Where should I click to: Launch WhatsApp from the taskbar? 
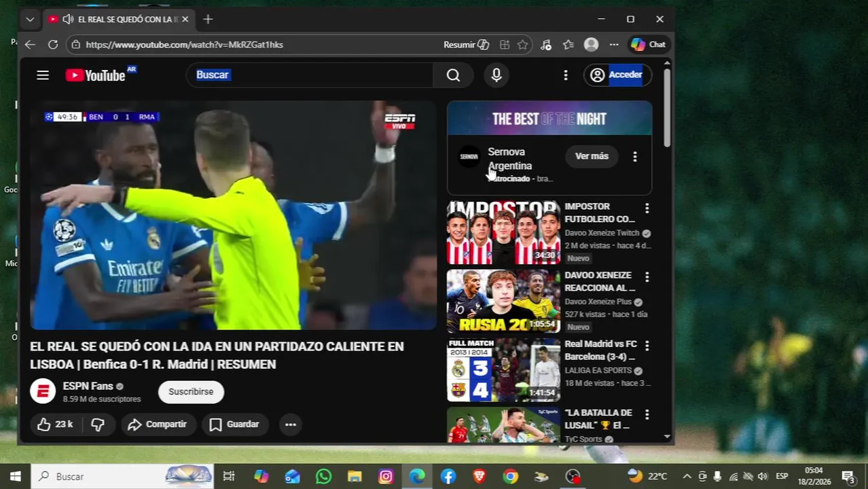click(323, 476)
